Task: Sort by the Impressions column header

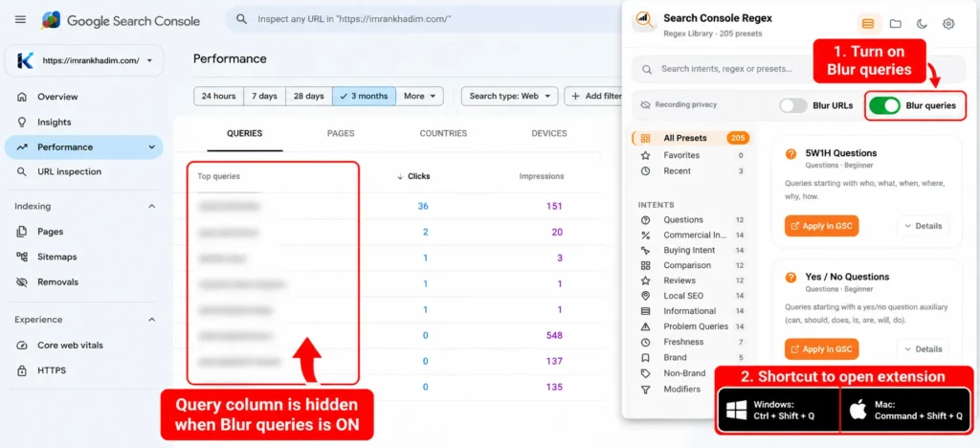Action: coord(542,176)
